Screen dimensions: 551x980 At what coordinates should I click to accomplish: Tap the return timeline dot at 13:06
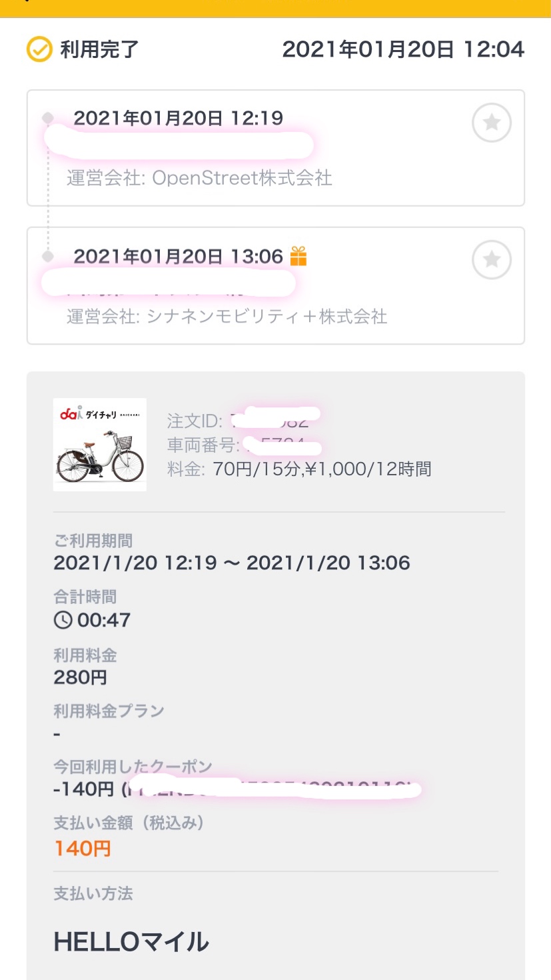(48, 256)
